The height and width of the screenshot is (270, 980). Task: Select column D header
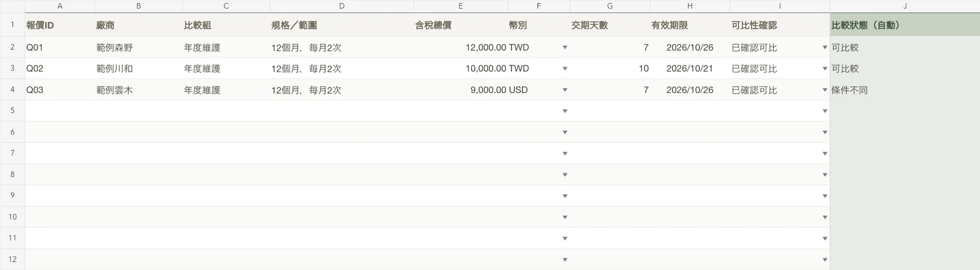342,6
